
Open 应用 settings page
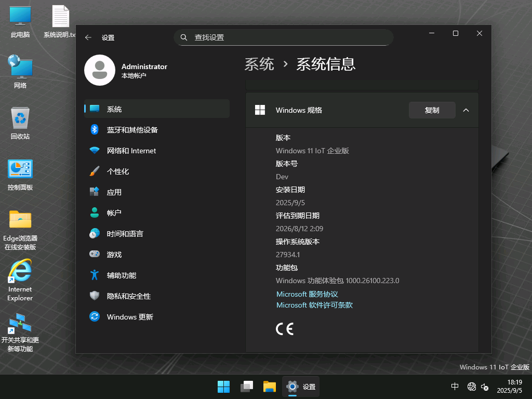[157, 192]
